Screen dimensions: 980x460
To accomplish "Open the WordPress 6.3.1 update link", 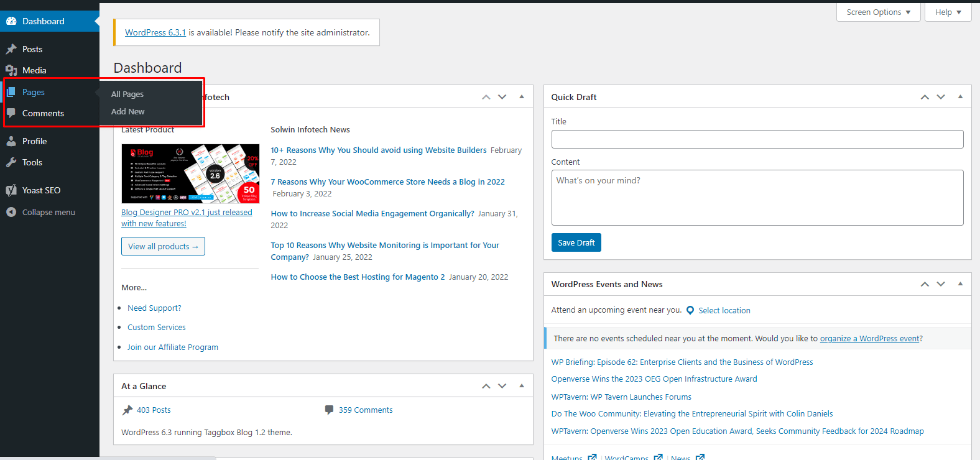I will pos(155,32).
